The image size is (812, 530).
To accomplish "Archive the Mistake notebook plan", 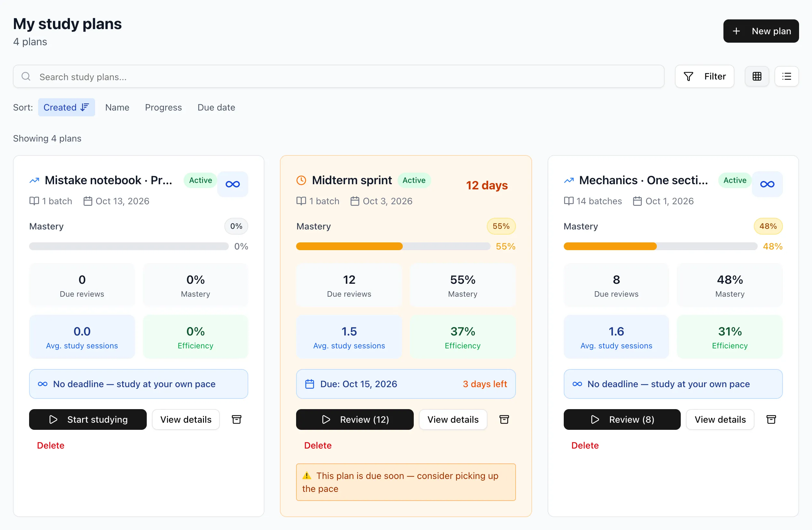I will click(x=236, y=419).
